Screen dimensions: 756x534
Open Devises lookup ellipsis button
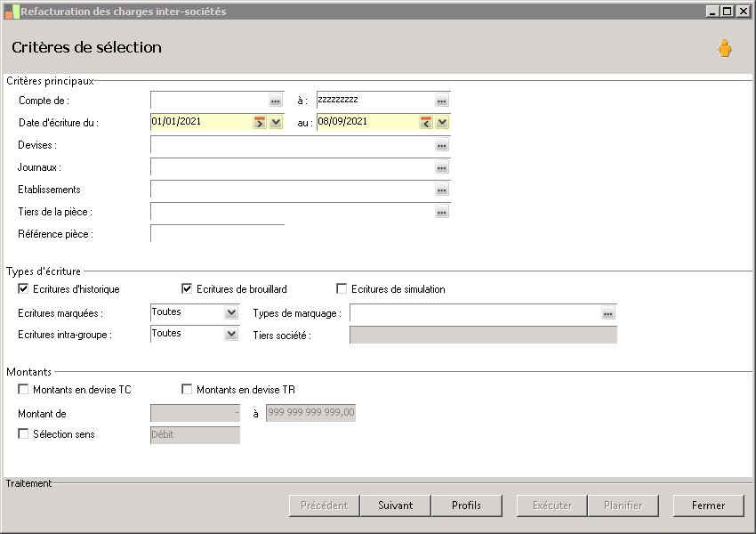pyautogui.click(x=442, y=145)
